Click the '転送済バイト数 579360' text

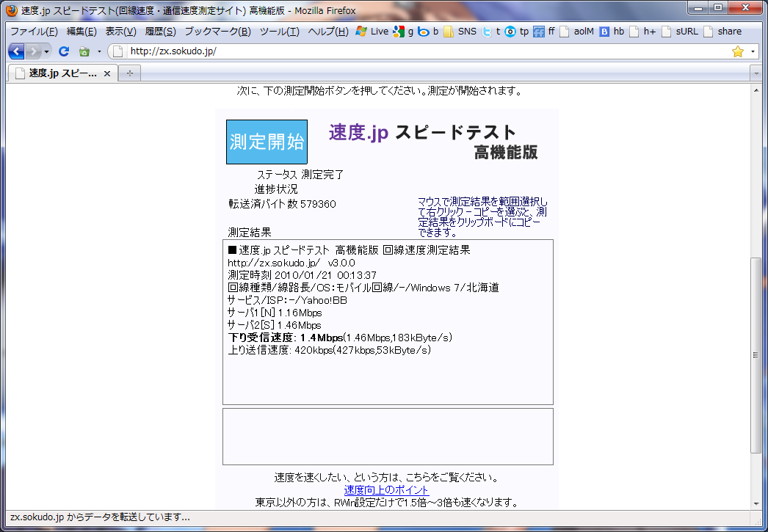tap(282, 204)
